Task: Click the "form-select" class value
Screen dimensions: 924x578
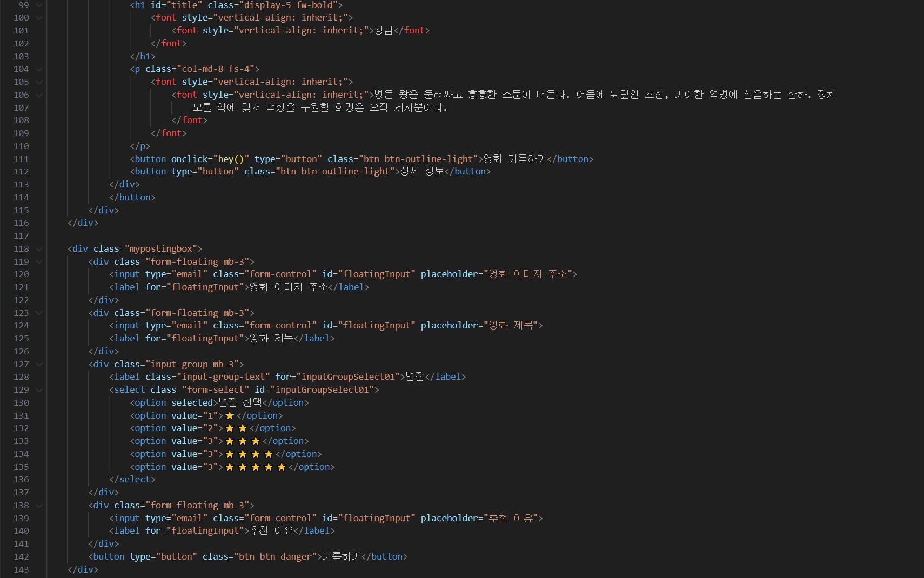Action: [216, 389]
